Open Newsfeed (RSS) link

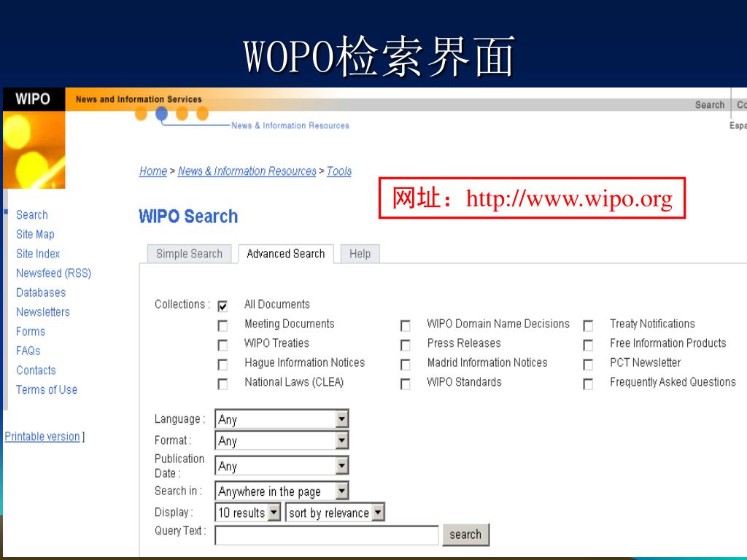(53, 273)
